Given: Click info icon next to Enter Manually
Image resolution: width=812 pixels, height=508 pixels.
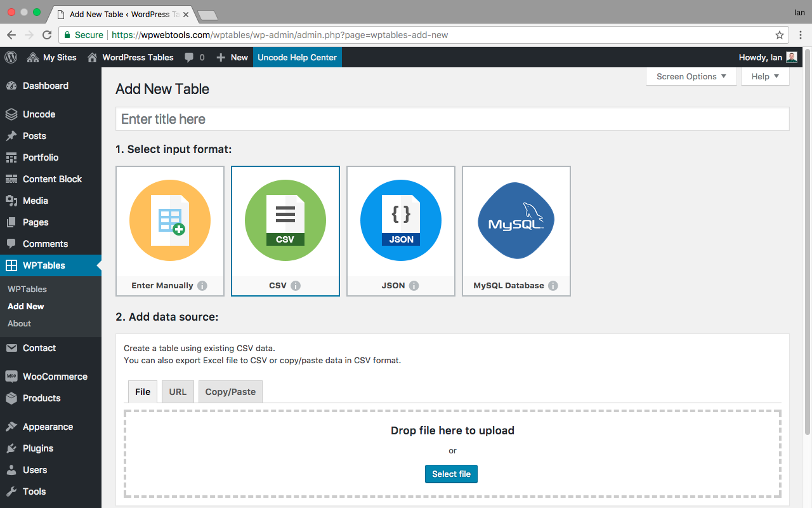Looking at the screenshot, I should tap(202, 286).
